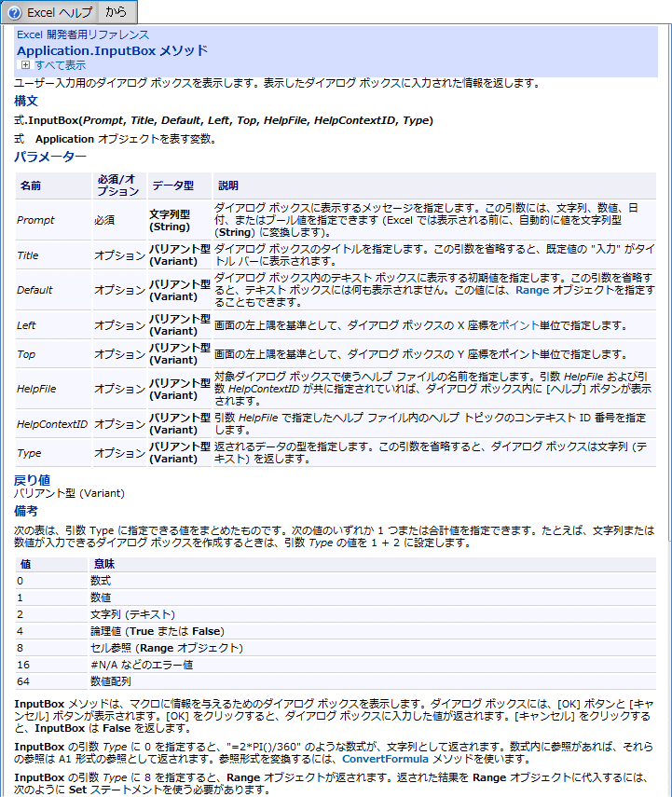Click the 必須 cell in Prompt row
The image size is (672, 797).
click(x=119, y=220)
